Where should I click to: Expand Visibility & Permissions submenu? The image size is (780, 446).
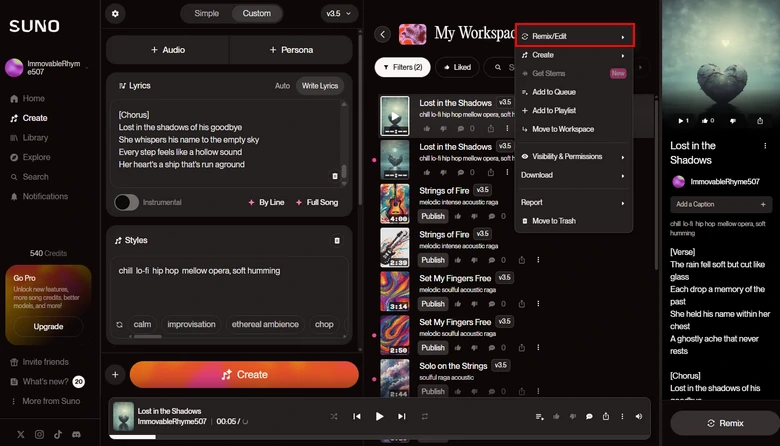(574, 156)
